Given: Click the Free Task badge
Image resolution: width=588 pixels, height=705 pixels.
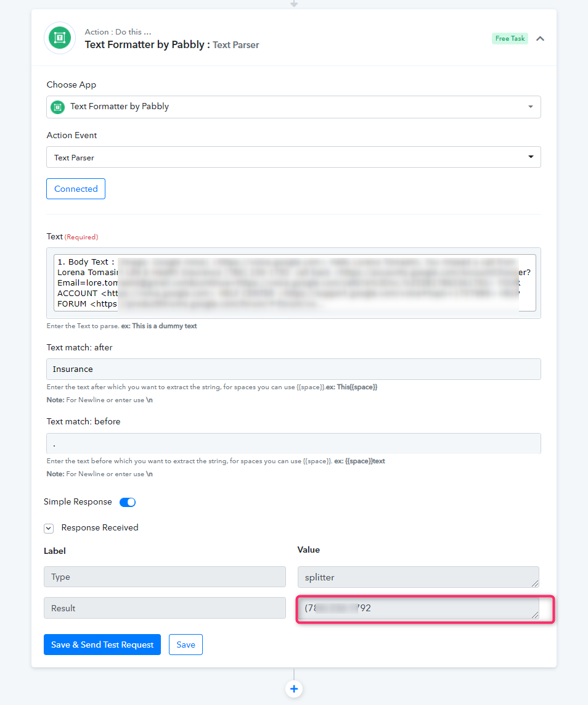Looking at the screenshot, I should pos(510,39).
